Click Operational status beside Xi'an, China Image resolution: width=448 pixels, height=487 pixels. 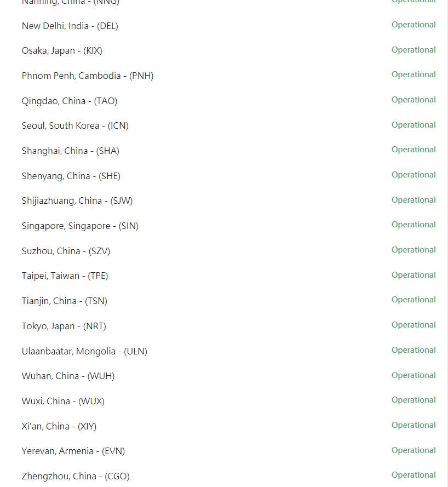tap(413, 425)
